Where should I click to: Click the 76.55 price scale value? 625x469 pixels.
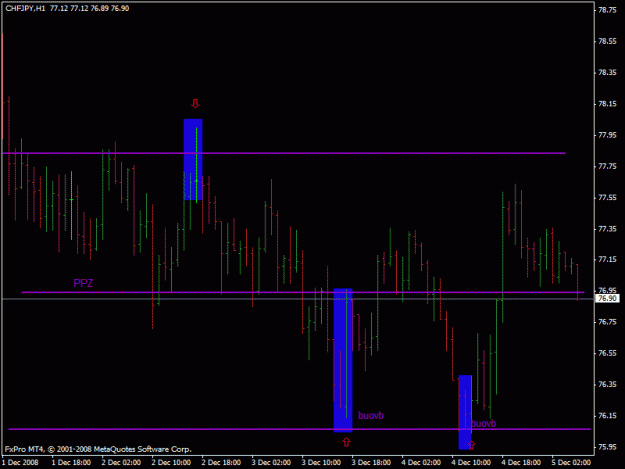tap(607, 353)
